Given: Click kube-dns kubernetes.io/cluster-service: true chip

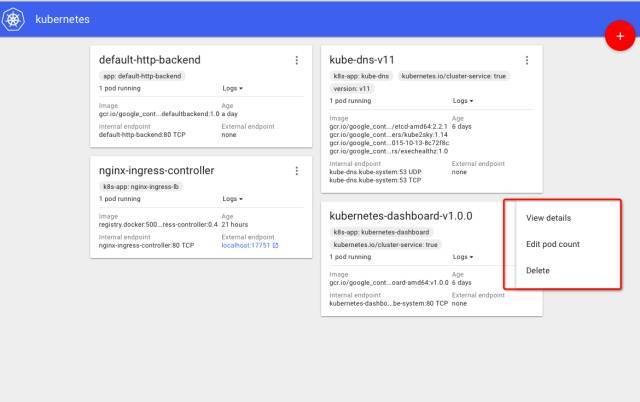Looking at the screenshot, I should 453,76.
